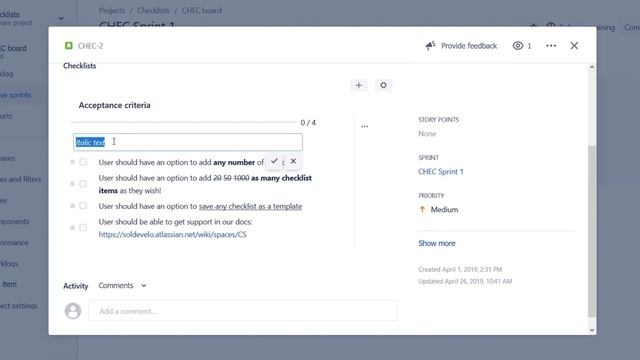Check the 'any number of' checklist item
The image size is (640, 360).
[x=83, y=162]
